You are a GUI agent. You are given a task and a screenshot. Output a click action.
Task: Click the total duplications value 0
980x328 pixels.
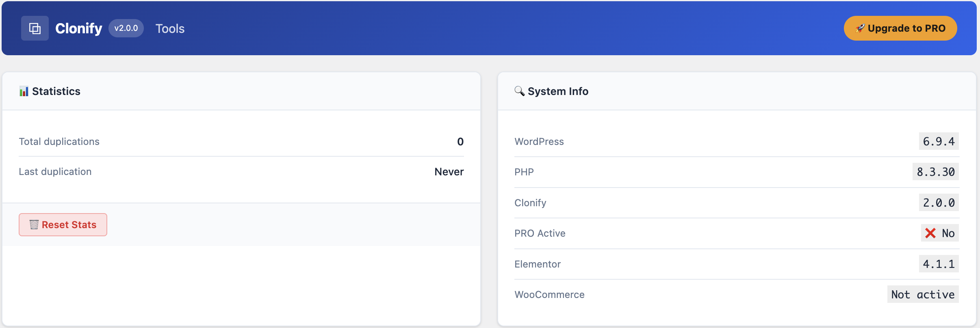(460, 141)
